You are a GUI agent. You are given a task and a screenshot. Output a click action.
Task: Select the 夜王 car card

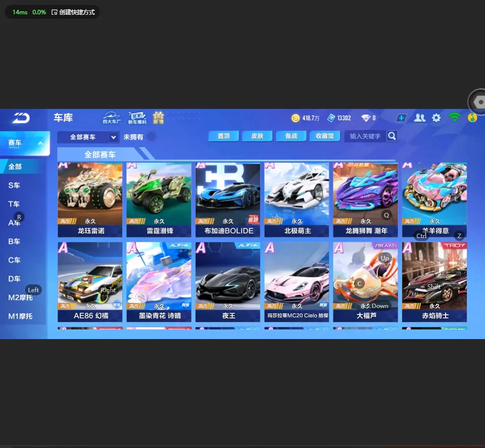[228, 282]
